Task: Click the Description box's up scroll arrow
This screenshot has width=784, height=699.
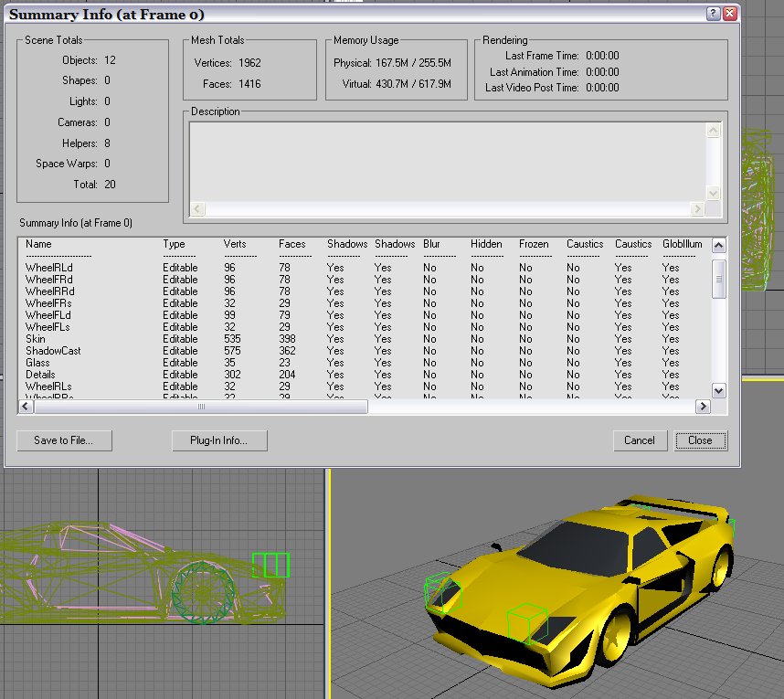Action: click(713, 132)
